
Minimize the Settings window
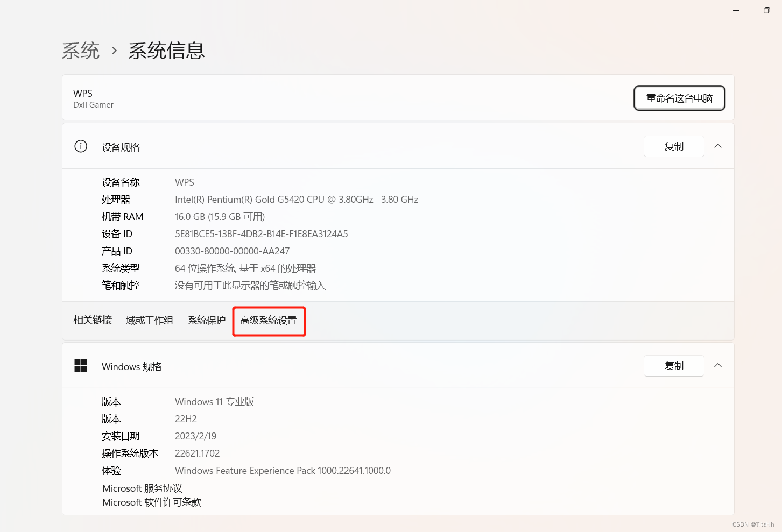pos(736,10)
